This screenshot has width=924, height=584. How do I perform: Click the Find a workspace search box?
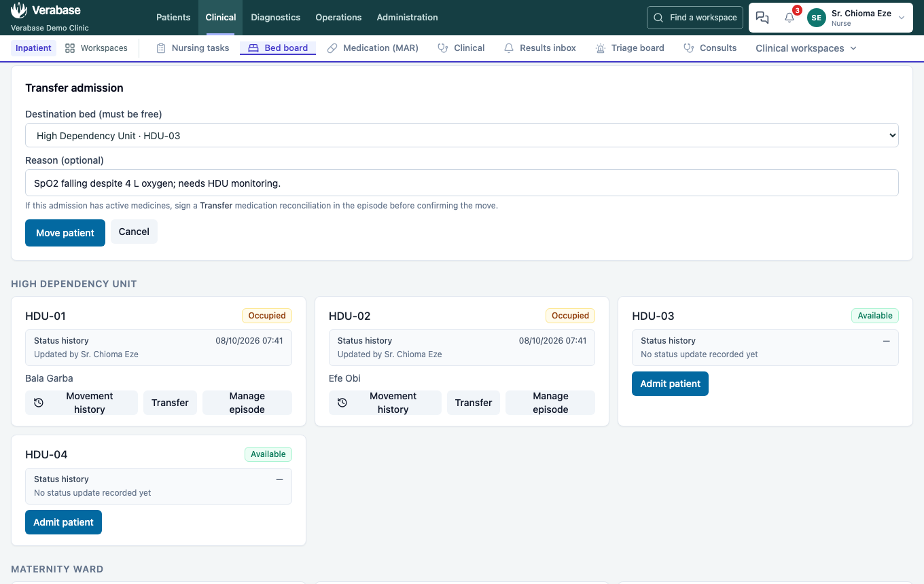pos(695,18)
